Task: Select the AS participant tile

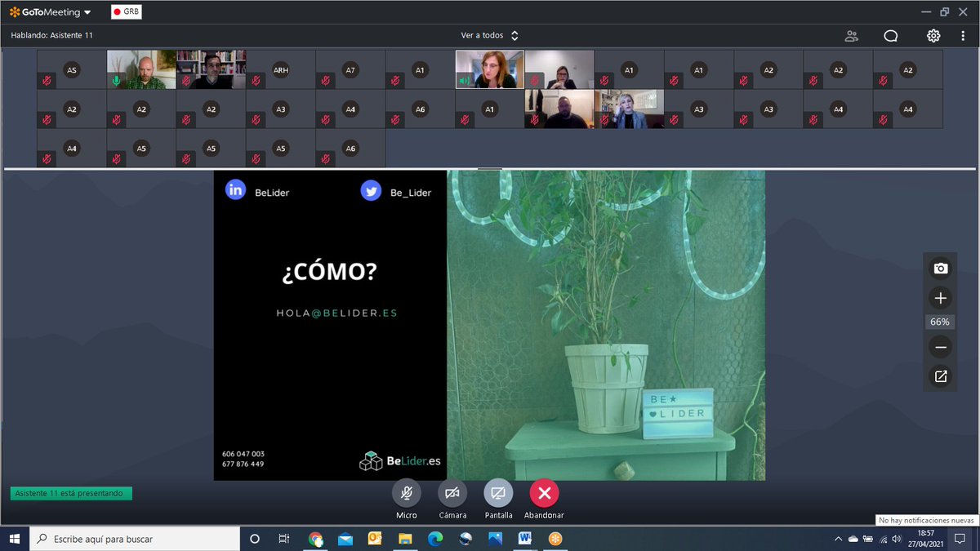Action: (72, 69)
